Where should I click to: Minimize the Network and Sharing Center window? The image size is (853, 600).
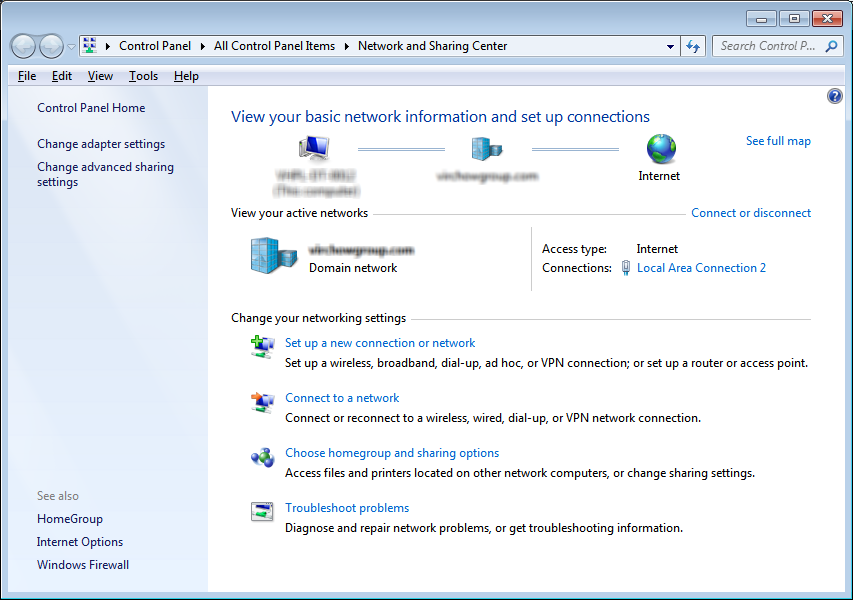click(x=762, y=19)
